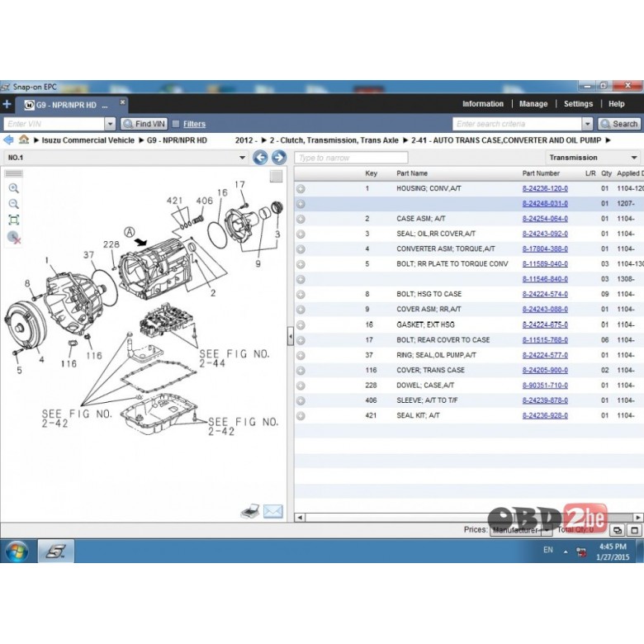
Task: Open the Settings menu
Action: coord(578,104)
